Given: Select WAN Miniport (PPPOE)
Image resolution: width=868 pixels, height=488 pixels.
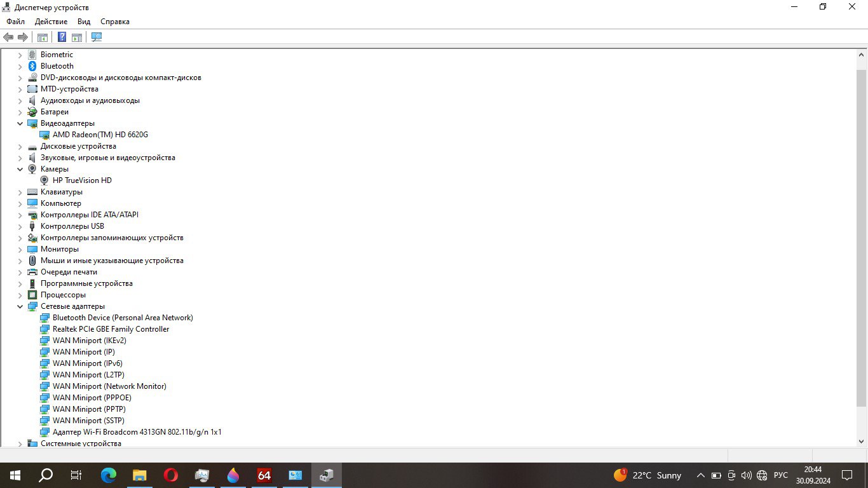Looking at the screenshot, I should click(x=92, y=398).
